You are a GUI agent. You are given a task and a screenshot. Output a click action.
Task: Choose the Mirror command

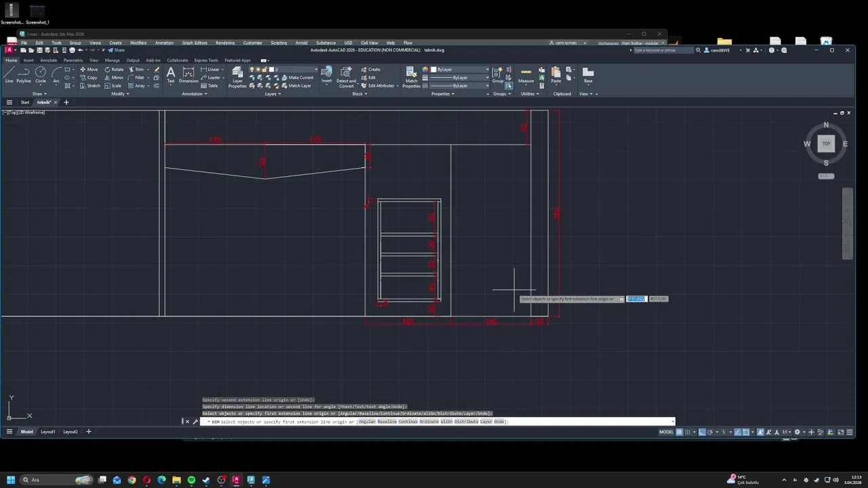click(x=114, y=77)
